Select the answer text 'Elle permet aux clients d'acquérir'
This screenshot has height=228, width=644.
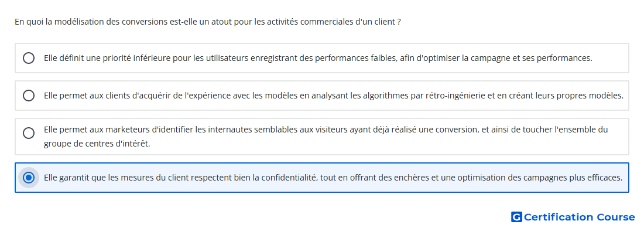tap(334, 96)
